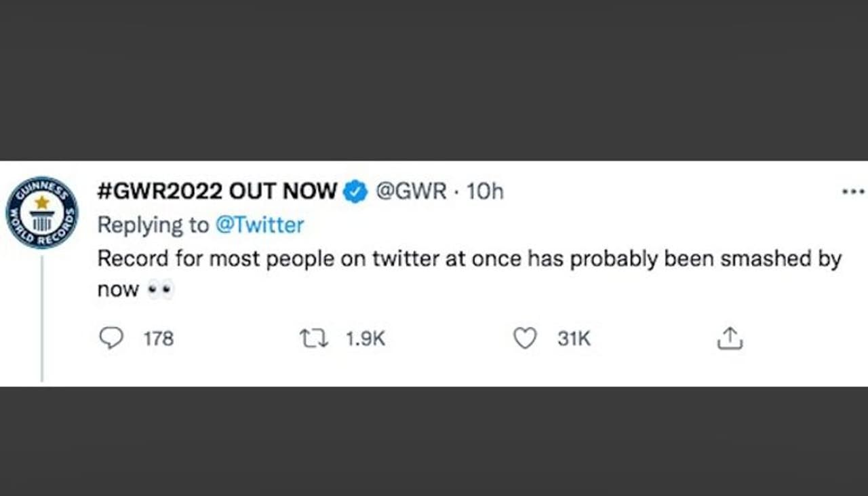Open the #GWR2022 OUT NOW profile name
Screen dimensions: 868x496
coord(217,192)
